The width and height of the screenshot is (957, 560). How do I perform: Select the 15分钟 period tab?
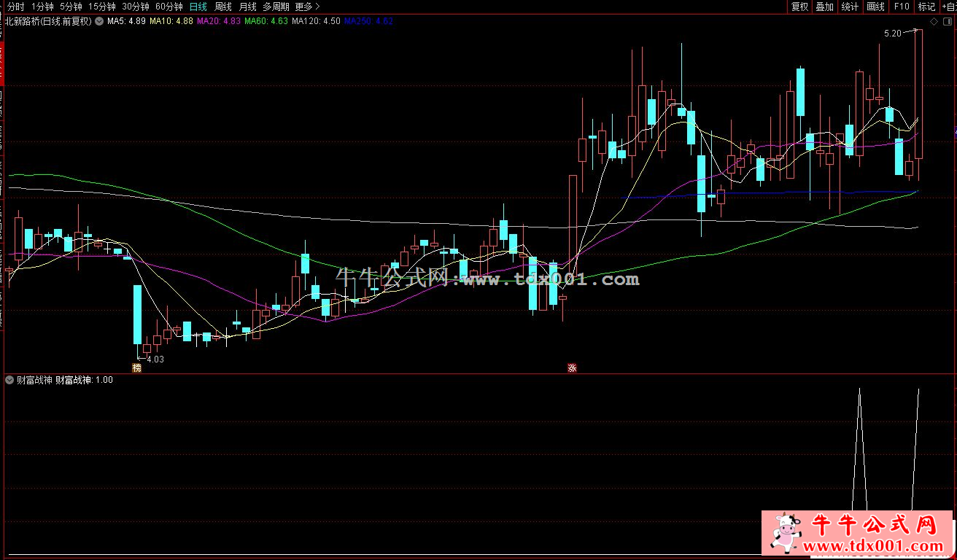[101, 7]
